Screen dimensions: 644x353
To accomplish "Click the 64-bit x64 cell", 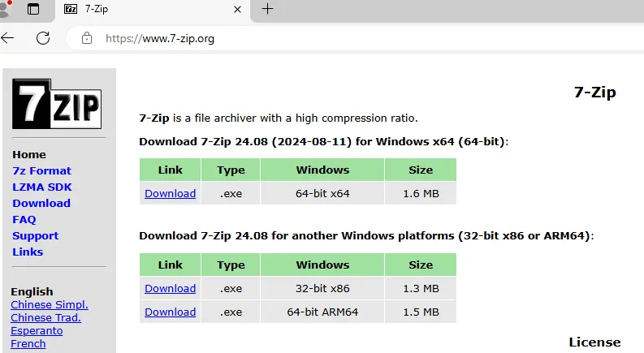I will [x=322, y=193].
